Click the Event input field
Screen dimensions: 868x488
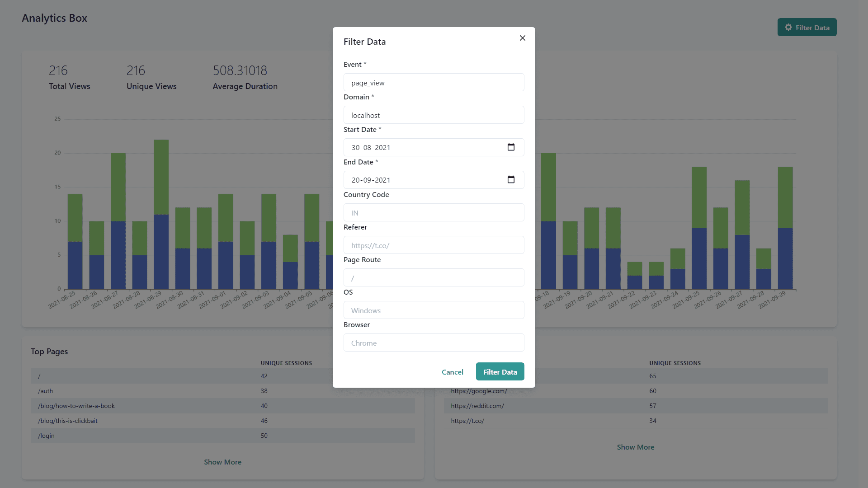point(433,83)
